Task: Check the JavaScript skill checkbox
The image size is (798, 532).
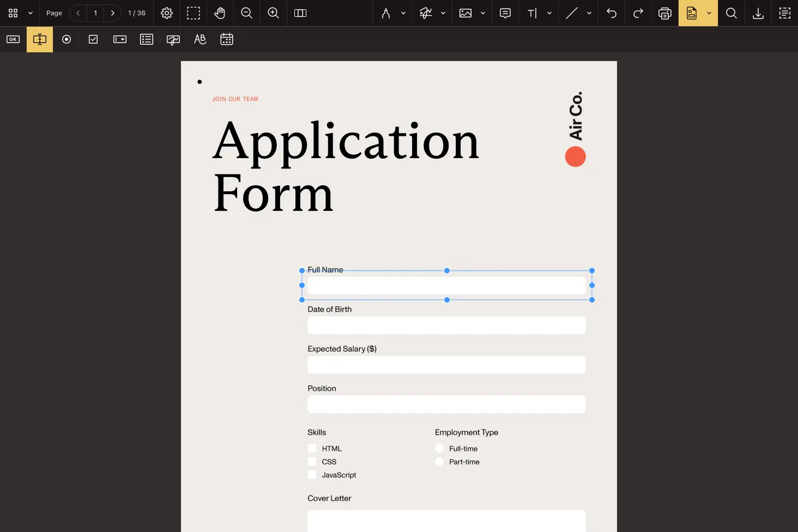Action: [x=312, y=475]
